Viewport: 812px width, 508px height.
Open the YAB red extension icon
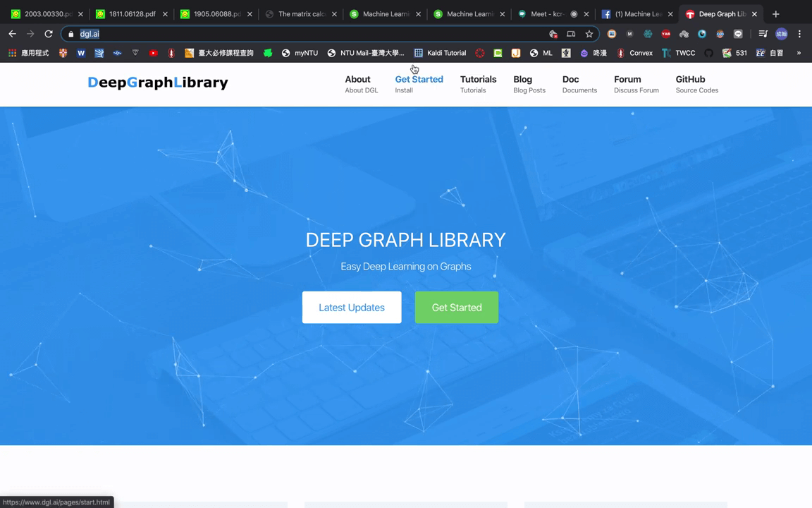coord(666,34)
